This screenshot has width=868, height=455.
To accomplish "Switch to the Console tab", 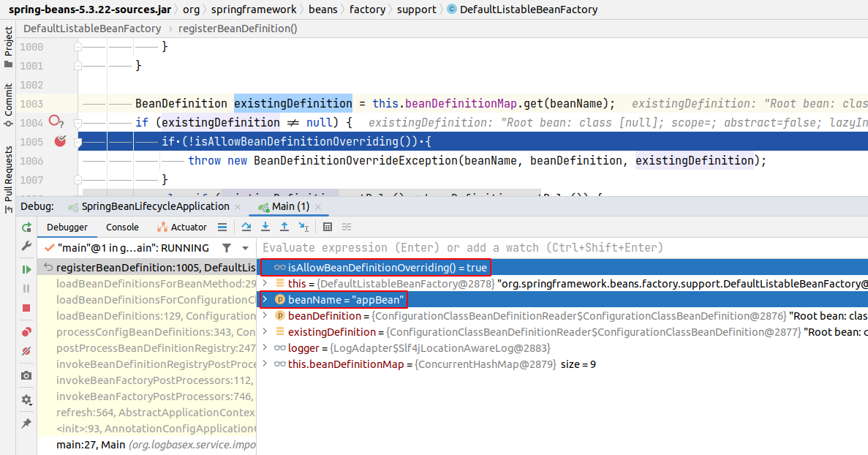I will 122,227.
